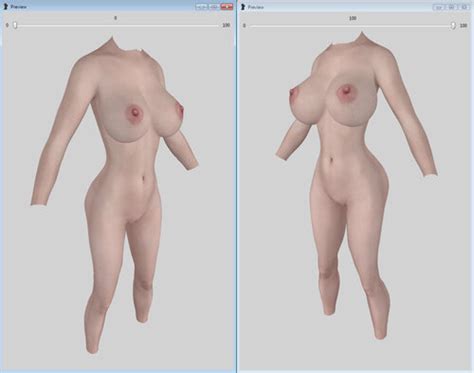This screenshot has height=373, width=474.
Task: Close the left Preview window
Action: (227, 7)
